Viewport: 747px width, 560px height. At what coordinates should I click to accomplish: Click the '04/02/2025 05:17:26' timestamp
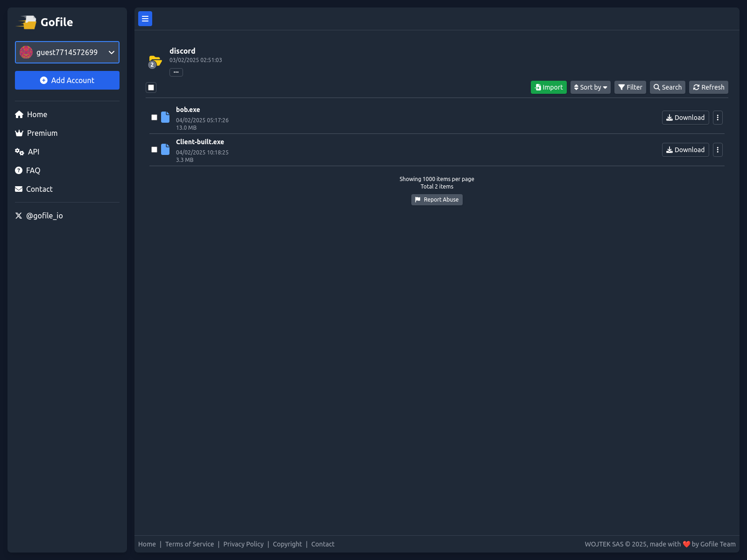pos(202,120)
